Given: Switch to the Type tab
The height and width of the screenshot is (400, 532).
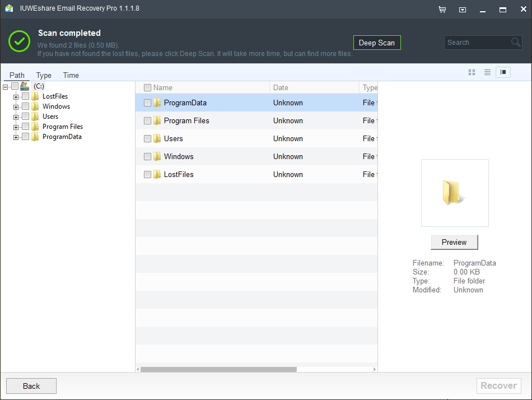Looking at the screenshot, I should [44, 75].
